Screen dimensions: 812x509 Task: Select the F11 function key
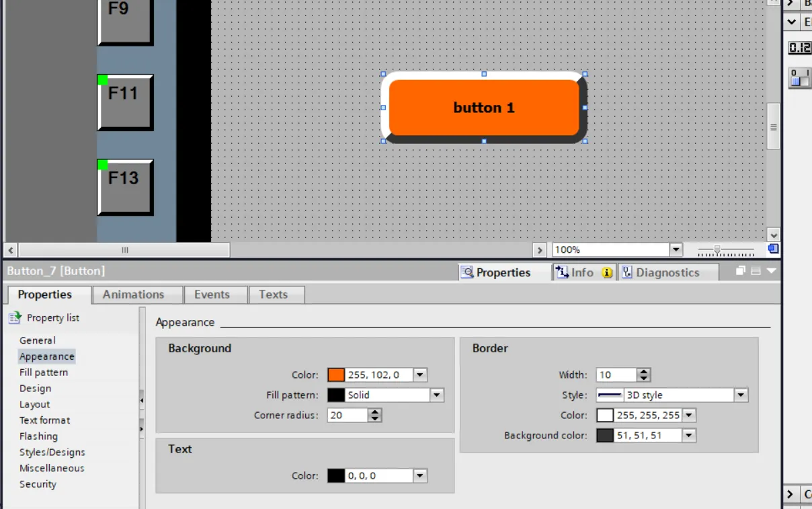(125, 102)
